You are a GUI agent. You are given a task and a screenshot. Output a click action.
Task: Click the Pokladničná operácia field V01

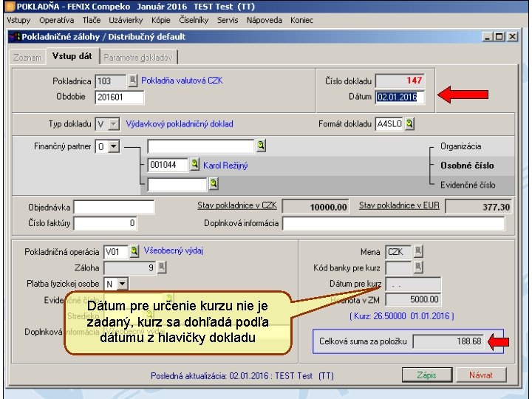(x=116, y=251)
